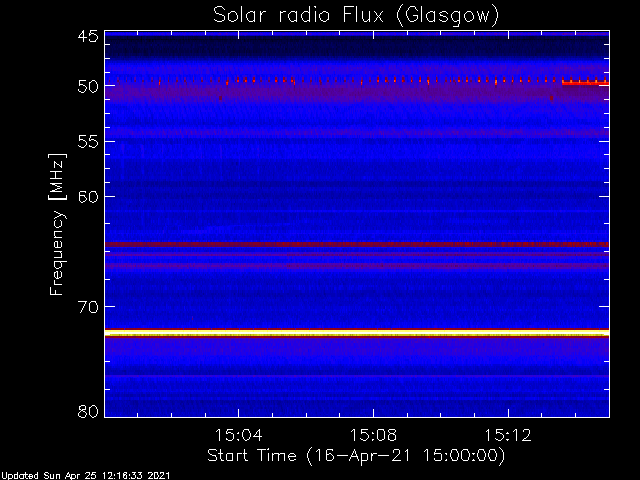640x480 pixels.
Task: Click the 45 frequency tick label
Action: pos(88,36)
